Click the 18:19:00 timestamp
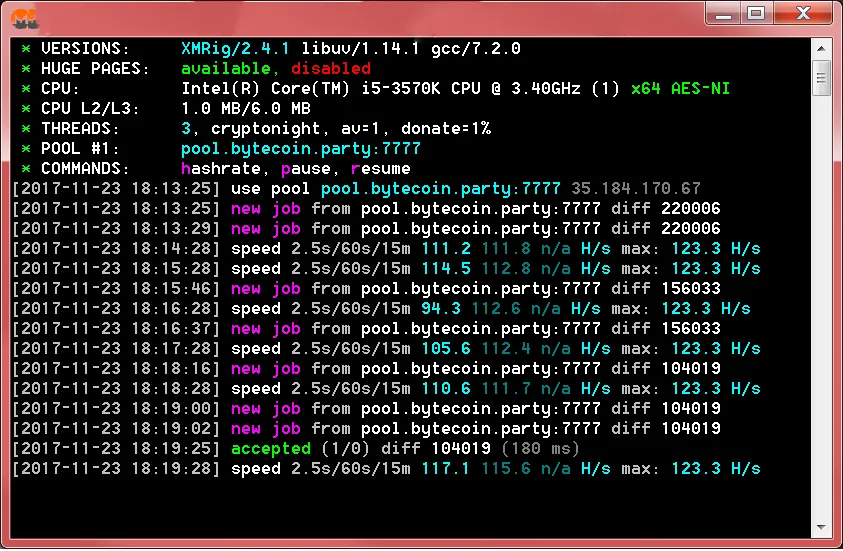Screen dimensions: 843x551 coord(116,409)
